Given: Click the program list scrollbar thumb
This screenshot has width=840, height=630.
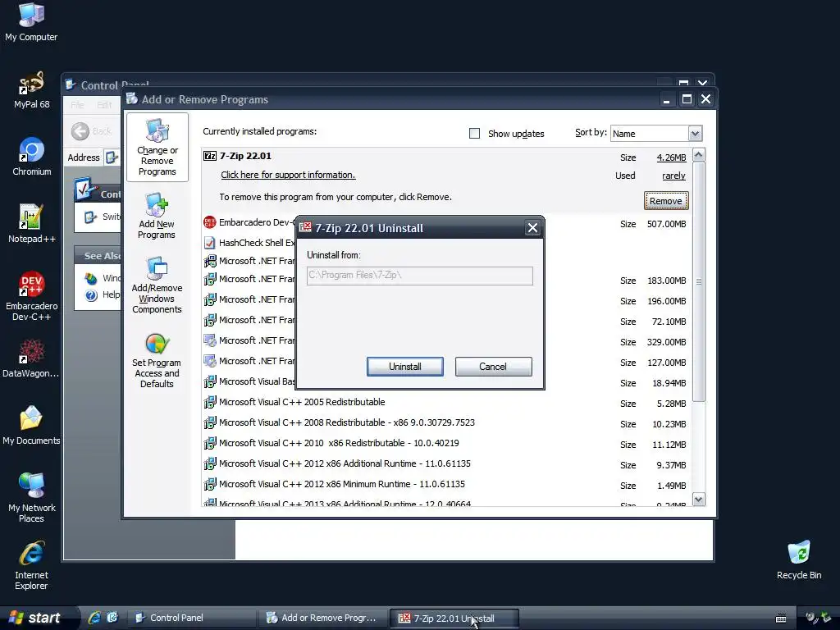Looking at the screenshot, I should 699,281.
